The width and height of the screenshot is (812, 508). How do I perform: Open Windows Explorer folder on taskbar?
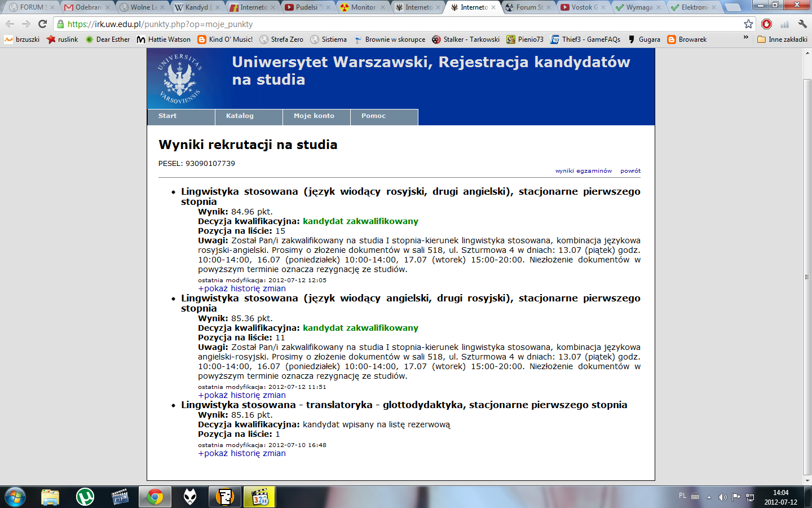pyautogui.click(x=50, y=497)
